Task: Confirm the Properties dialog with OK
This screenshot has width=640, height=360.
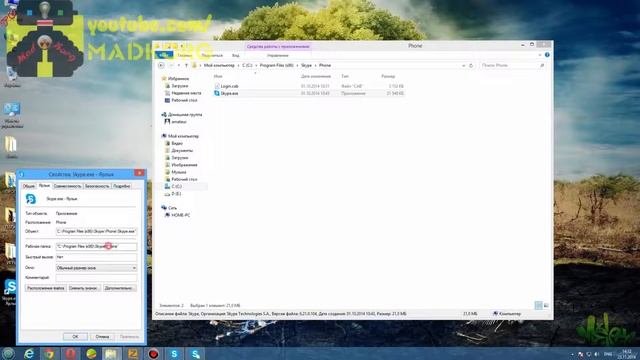Action: pyautogui.click(x=75, y=337)
